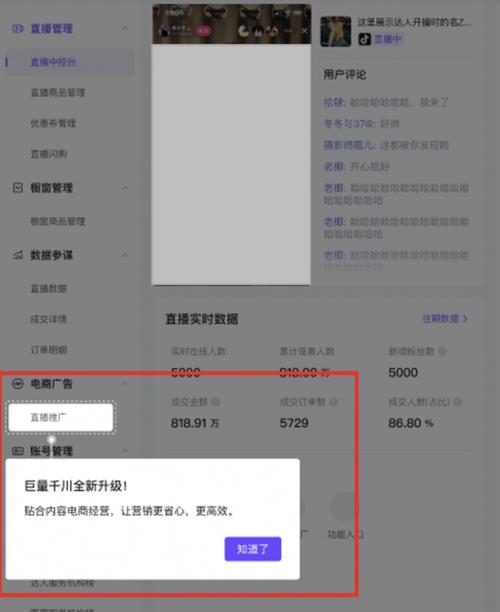Open 直播商品管理 in the sidebar
Screen dimensions: 500x612
click(57, 93)
